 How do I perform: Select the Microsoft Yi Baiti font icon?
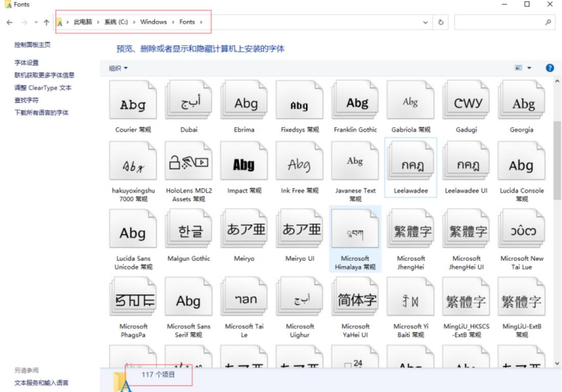410,296
